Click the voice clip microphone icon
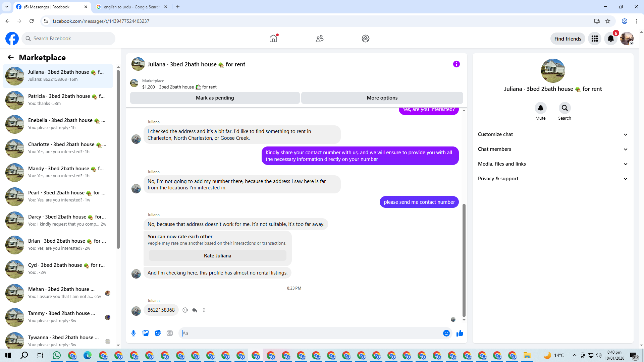 point(133,333)
